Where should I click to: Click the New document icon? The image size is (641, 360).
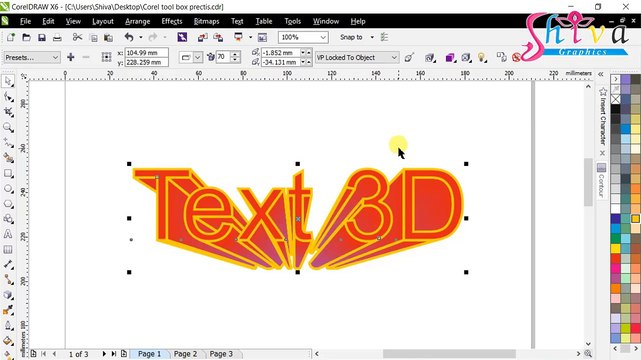(x=11, y=38)
